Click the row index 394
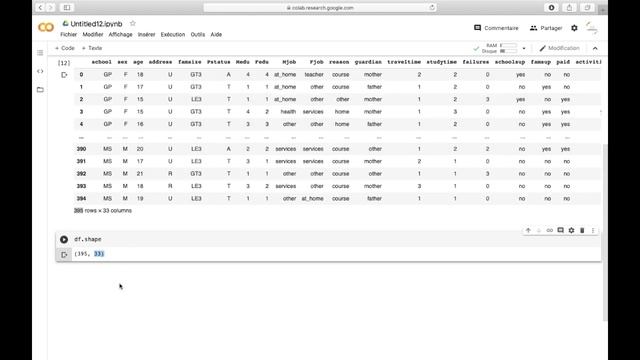The width and height of the screenshot is (640, 360). pyautogui.click(x=81, y=198)
